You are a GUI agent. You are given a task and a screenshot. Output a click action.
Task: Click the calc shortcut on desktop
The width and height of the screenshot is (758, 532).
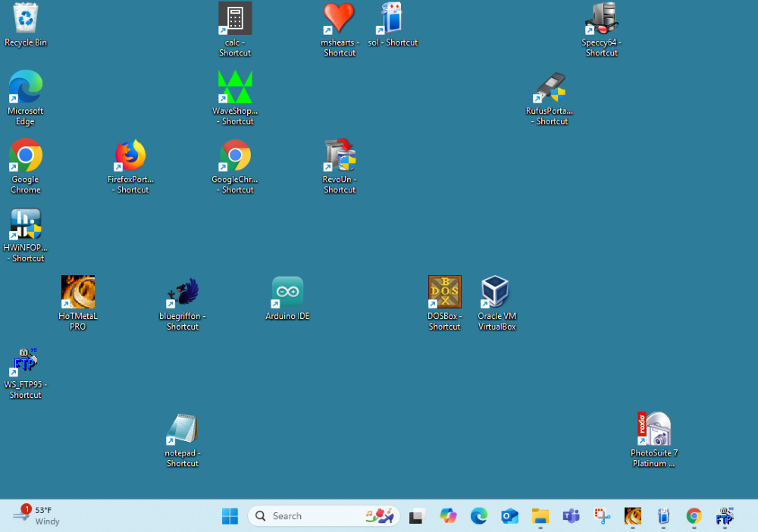click(235, 19)
